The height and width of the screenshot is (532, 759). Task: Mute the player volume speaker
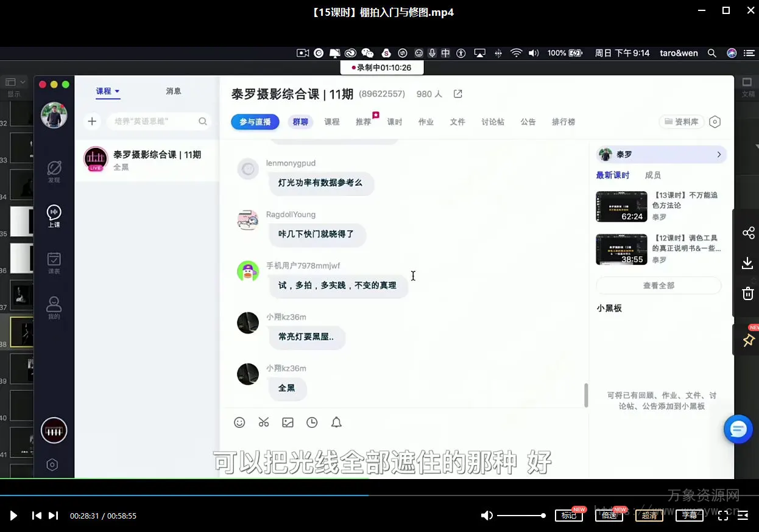(x=487, y=516)
